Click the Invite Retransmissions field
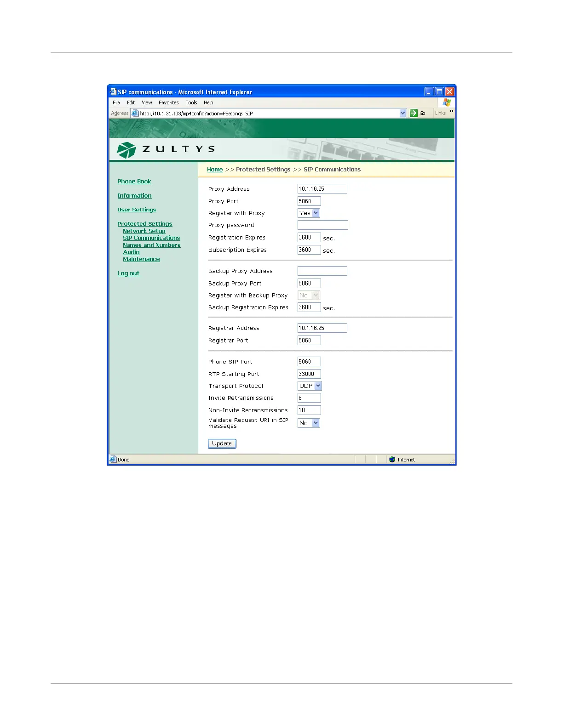 309,398
